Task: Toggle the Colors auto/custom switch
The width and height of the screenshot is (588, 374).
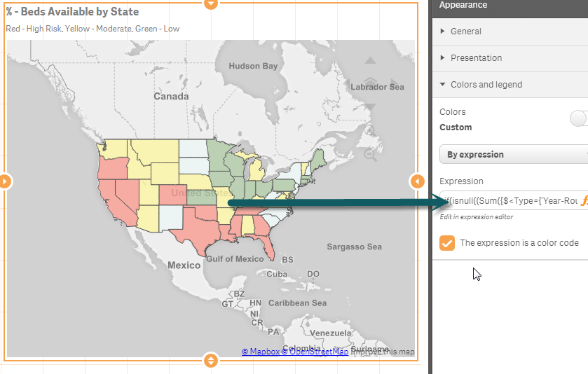Action: pos(579,118)
